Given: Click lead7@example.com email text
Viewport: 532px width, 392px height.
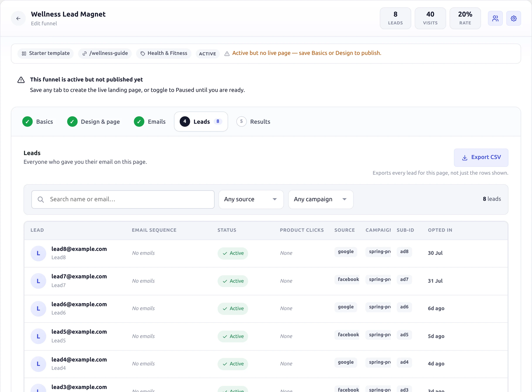Looking at the screenshot, I should [79, 276].
